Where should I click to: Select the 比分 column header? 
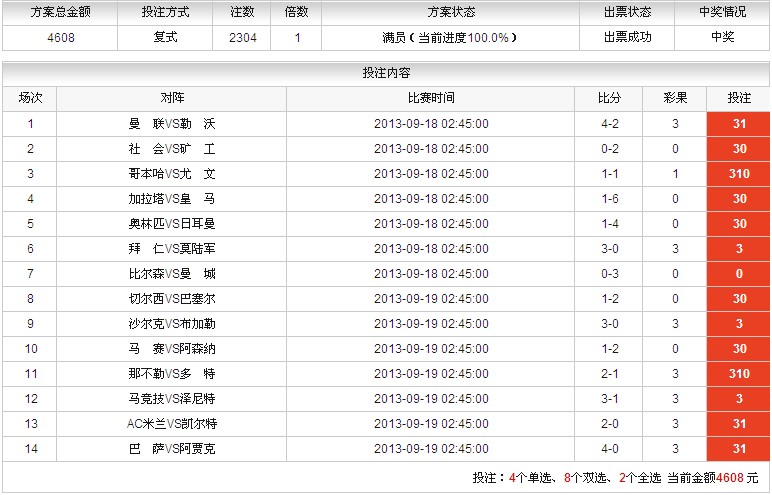[609, 98]
